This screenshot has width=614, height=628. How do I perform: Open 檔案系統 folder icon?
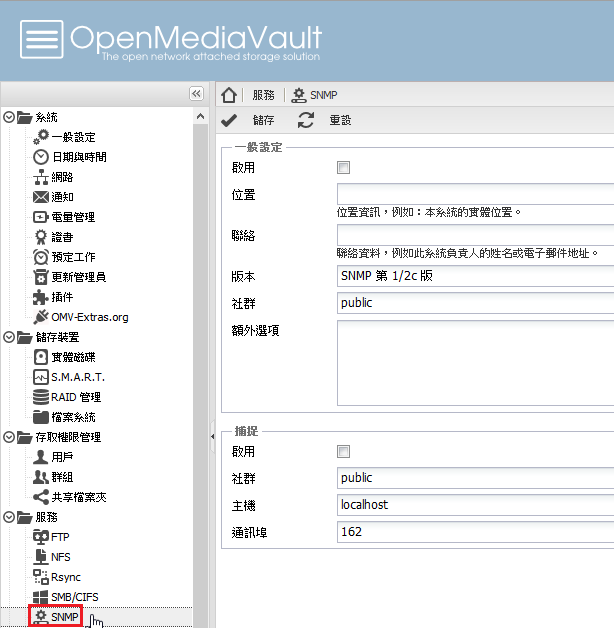click(41, 417)
